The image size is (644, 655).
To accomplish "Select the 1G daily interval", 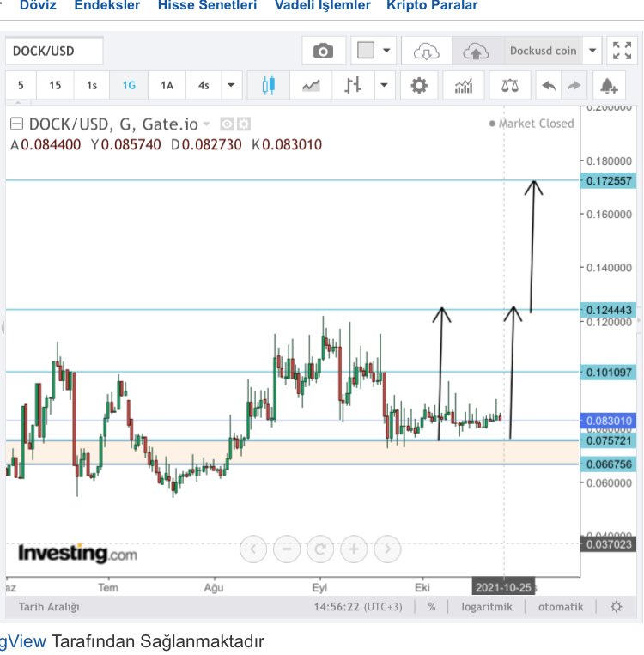I will pyautogui.click(x=129, y=85).
